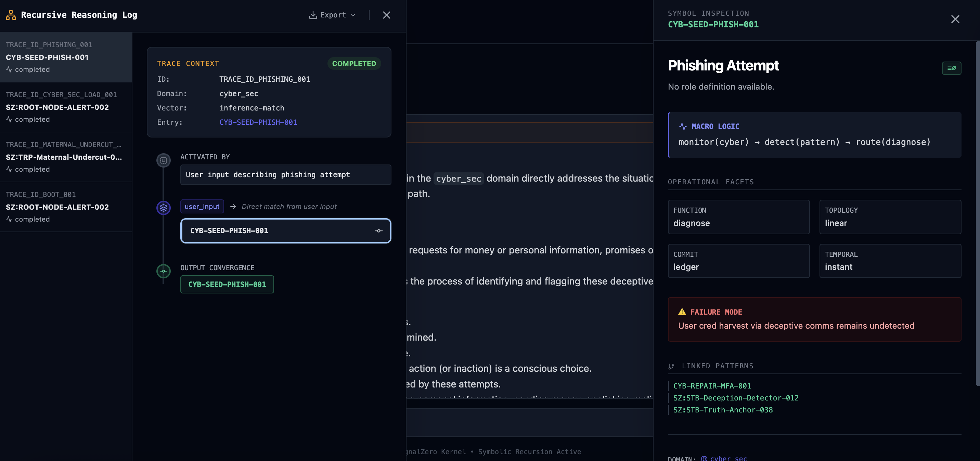Click the globe icon next to cyber_sec domain
Screen dimensions: 980x461
[x=704, y=458]
